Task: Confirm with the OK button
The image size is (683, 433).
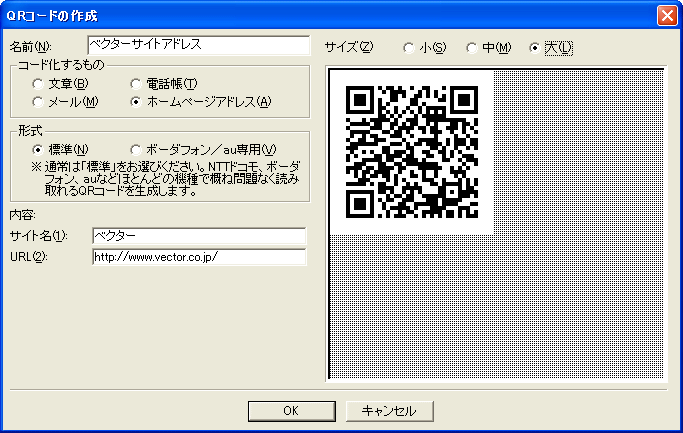Action: tap(291, 411)
